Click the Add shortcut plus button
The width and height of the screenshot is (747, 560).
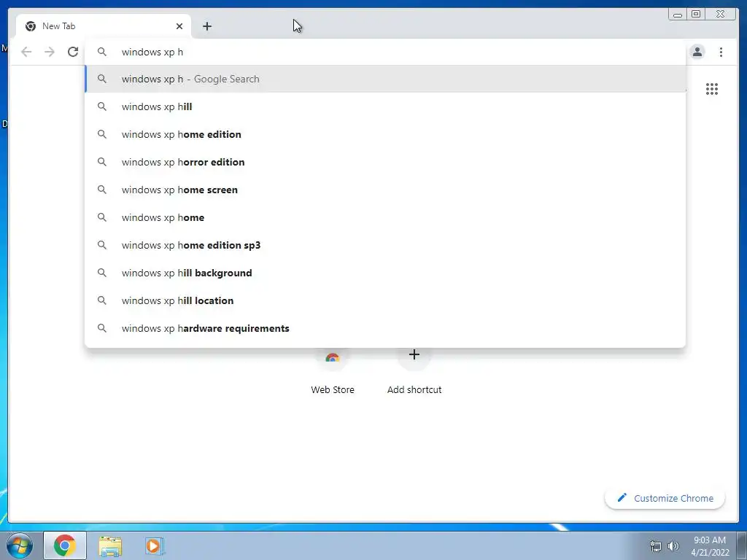(414, 355)
